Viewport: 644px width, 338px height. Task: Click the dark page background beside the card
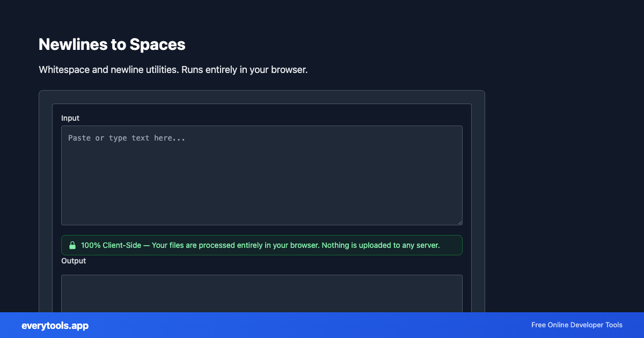point(563,161)
